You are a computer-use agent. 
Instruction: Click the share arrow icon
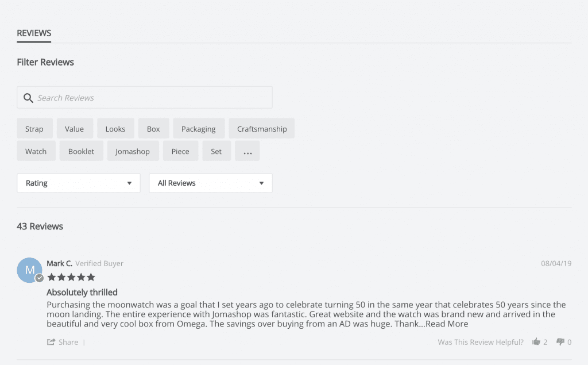(51, 341)
